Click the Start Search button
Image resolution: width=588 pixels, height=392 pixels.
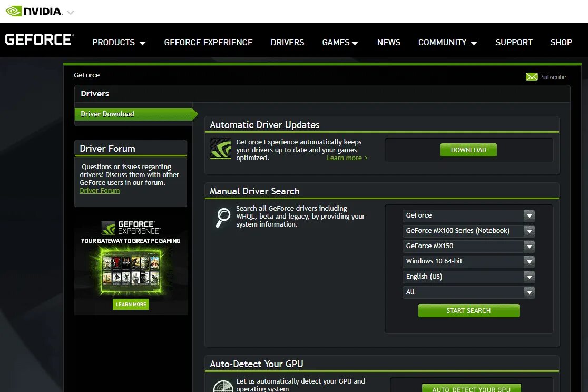[468, 311]
